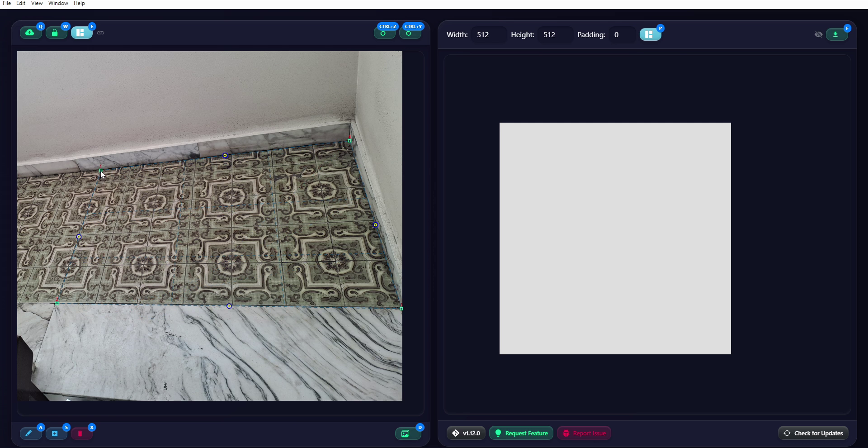Click the Check for Updates button

coord(813,433)
